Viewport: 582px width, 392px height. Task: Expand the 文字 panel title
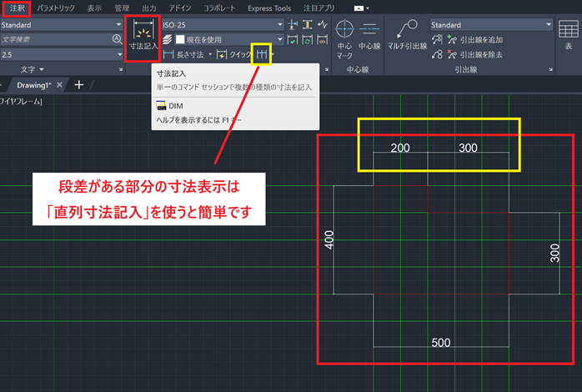tap(32, 69)
